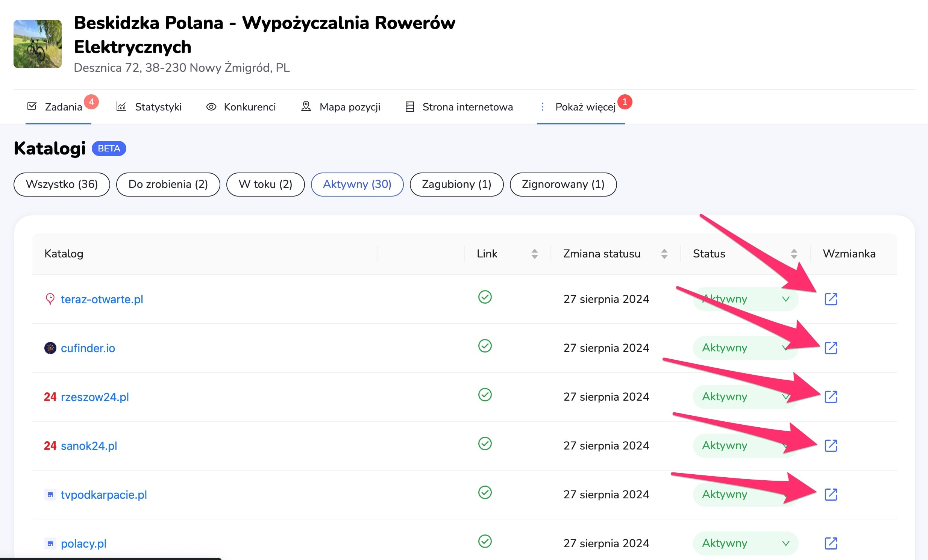Expand Aktywny status dropdown for polacy.pl
The width and height of the screenshot is (928, 560).
pos(785,543)
